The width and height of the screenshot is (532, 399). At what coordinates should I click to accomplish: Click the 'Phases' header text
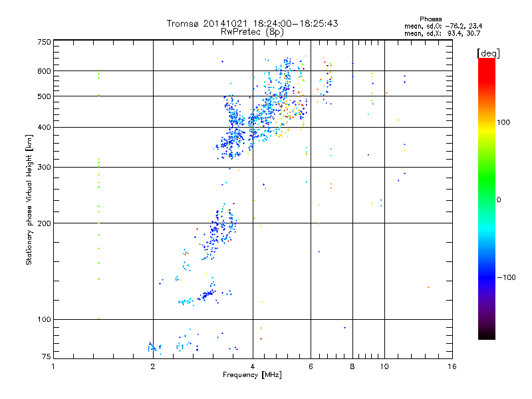(430, 19)
